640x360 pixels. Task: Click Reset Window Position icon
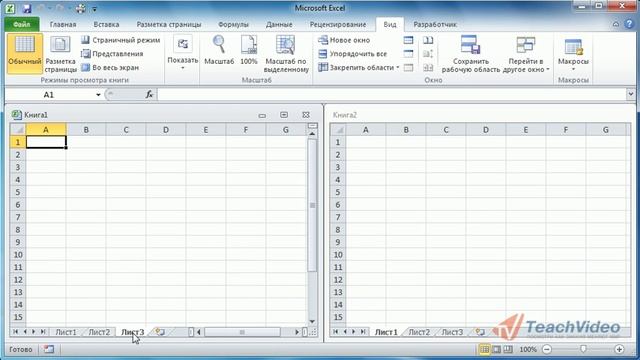click(428, 67)
